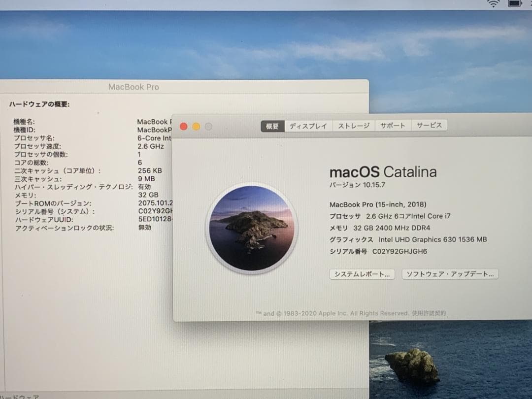View the サービス tab

click(429, 126)
